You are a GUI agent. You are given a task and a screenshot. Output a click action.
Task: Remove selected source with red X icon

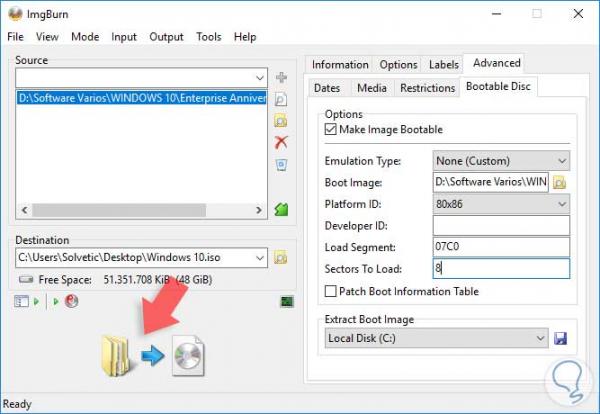click(281, 142)
